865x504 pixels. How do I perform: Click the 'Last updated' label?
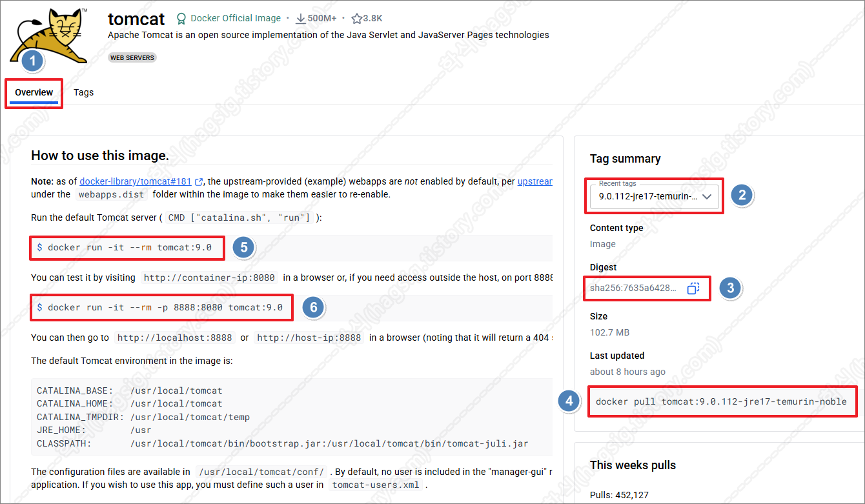tap(617, 356)
